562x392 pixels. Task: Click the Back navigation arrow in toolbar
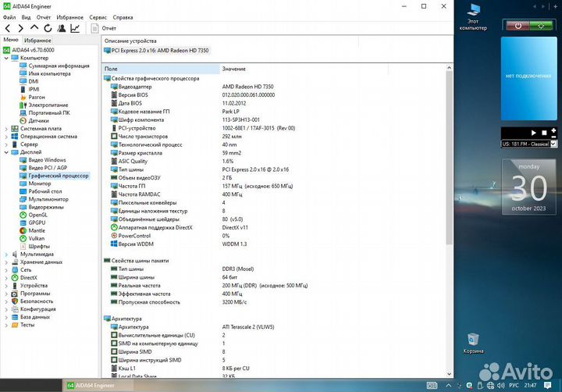8,28
